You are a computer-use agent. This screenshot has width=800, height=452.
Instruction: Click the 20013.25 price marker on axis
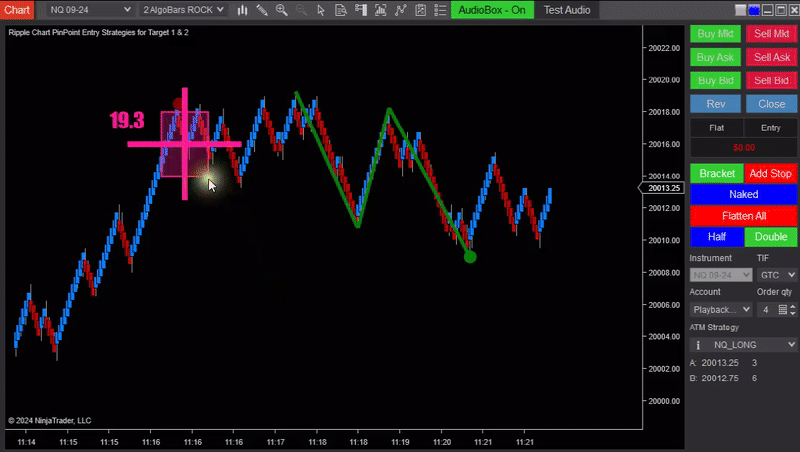tap(663, 188)
